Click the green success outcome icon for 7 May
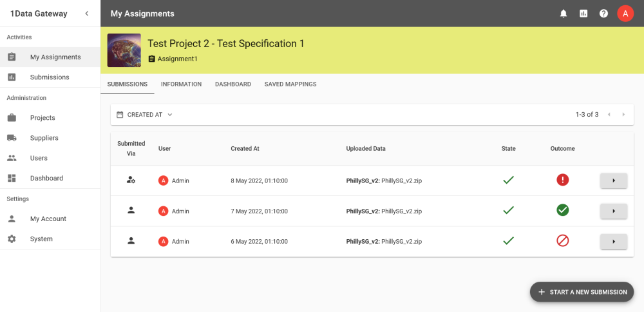Image resolution: width=644 pixels, height=312 pixels. (563, 210)
